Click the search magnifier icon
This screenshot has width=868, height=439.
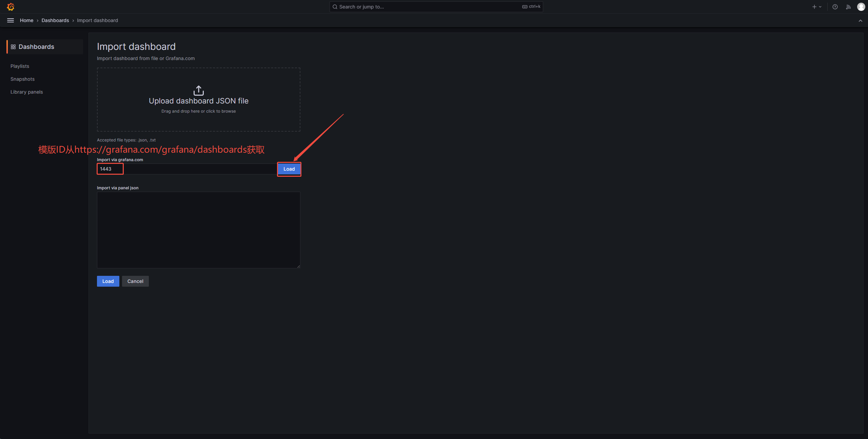tap(335, 7)
